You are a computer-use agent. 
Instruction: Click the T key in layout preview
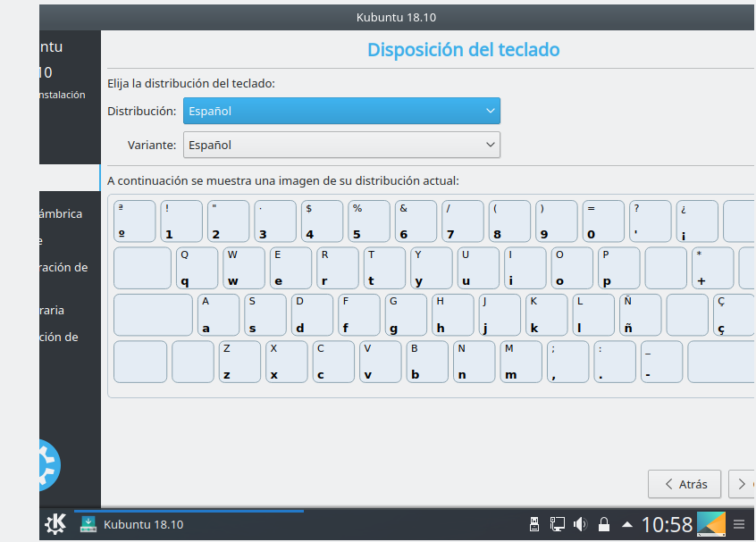[384, 268]
